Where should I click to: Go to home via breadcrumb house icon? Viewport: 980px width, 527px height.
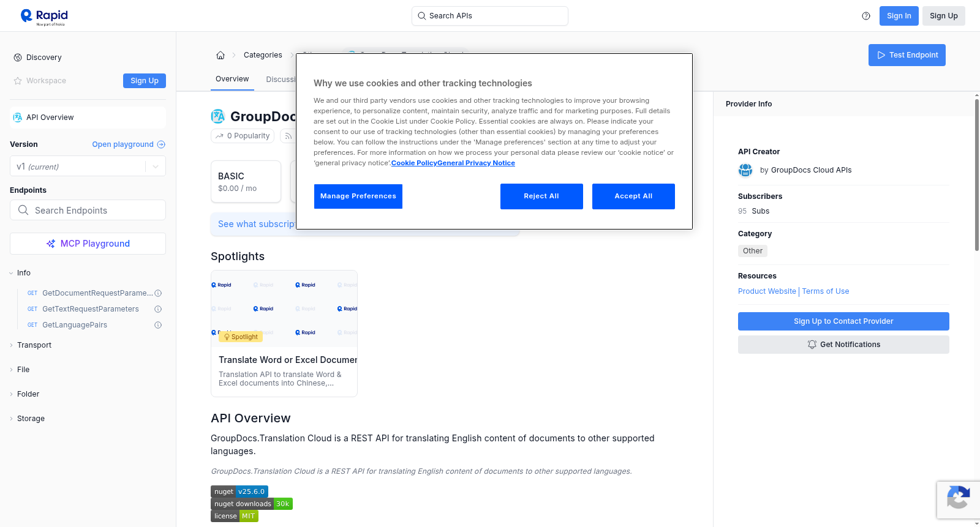[221, 55]
